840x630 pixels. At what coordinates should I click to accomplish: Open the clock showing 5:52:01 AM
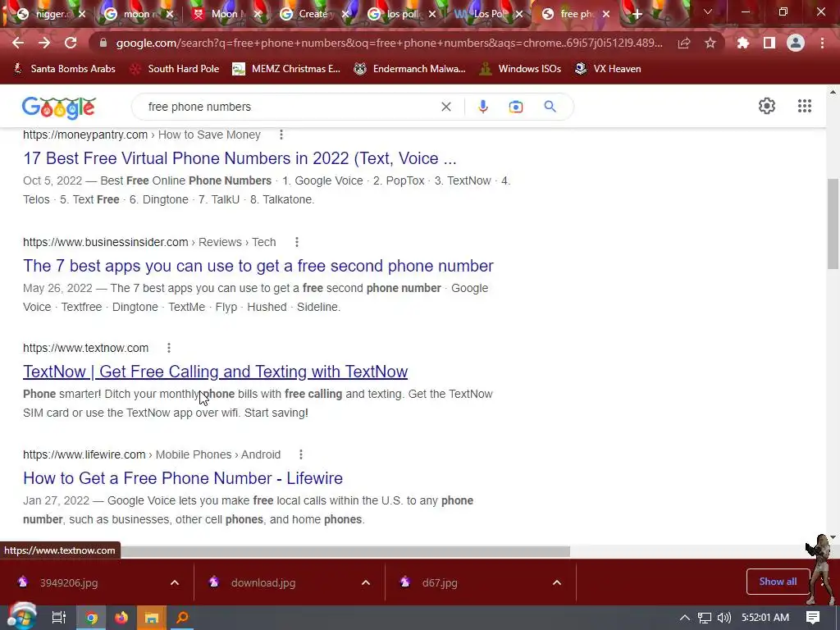coord(765,618)
